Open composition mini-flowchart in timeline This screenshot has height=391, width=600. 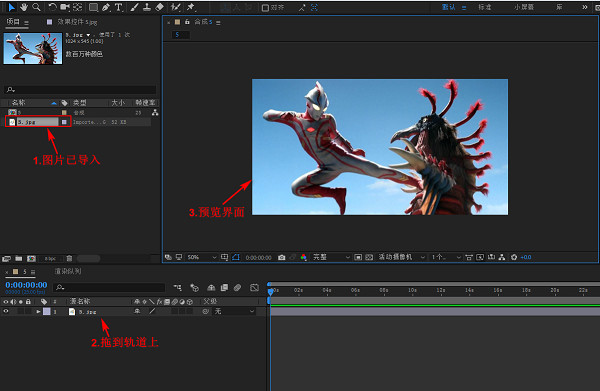pyautogui.click(x=177, y=287)
